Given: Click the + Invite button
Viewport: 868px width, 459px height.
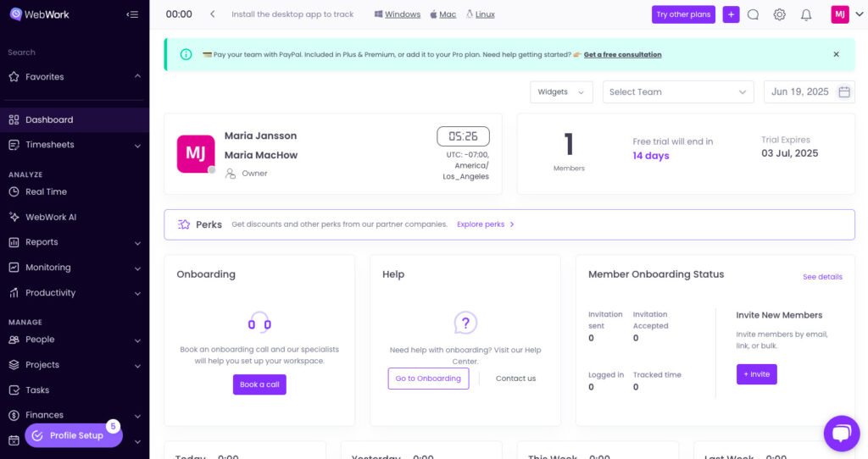Looking at the screenshot, I should point(757,374).
